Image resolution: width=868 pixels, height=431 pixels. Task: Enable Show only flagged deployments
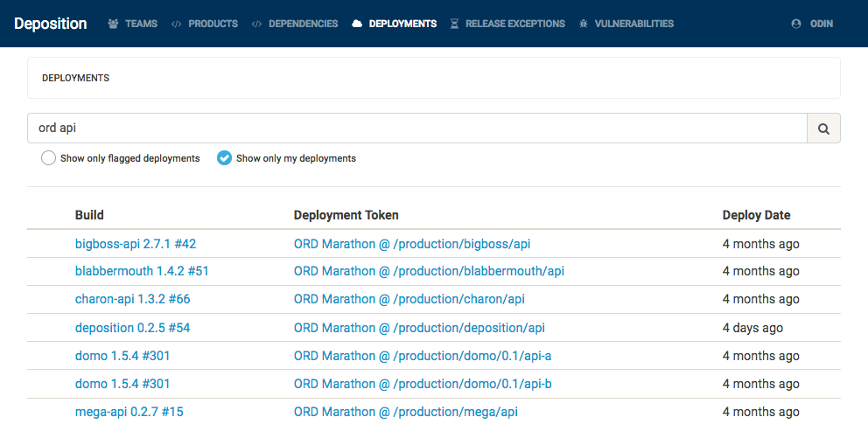[x=49, y=158]
